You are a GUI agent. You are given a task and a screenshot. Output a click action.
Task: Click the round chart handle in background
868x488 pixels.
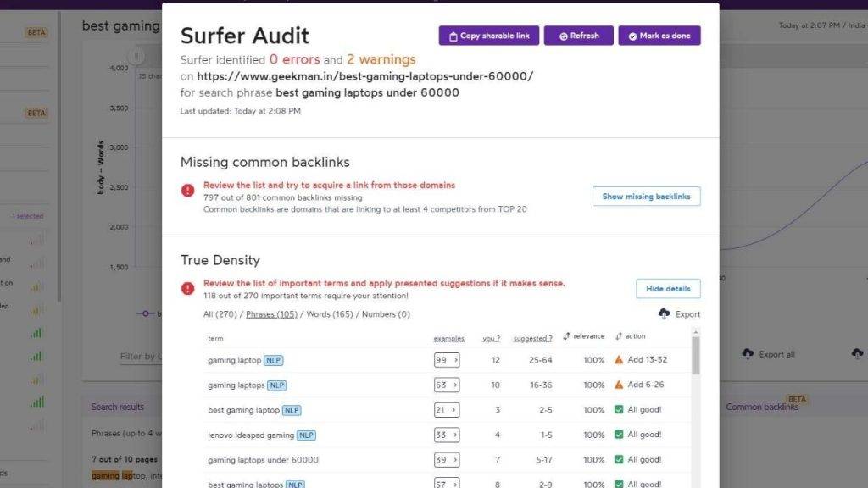[x=136, y=56]
